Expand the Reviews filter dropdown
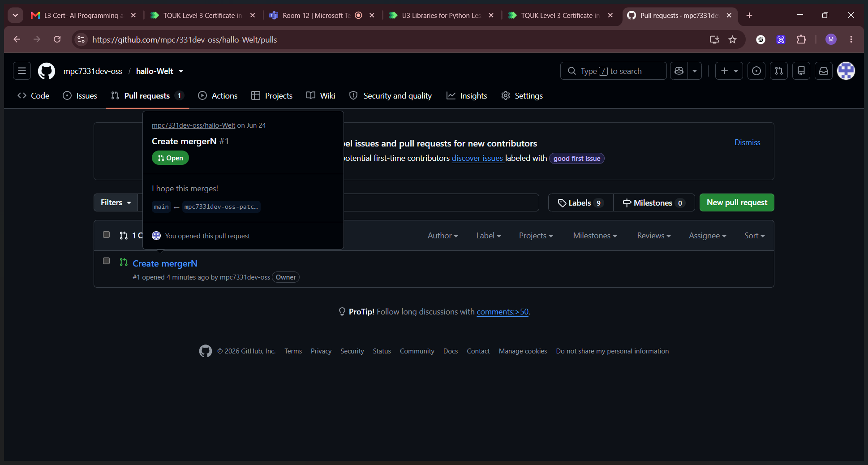 (x=653, y=236)
